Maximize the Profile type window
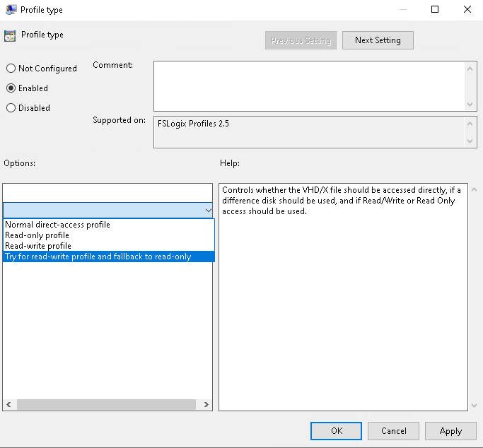This screenshot has height=448, width=483. [x=435, y=9]
